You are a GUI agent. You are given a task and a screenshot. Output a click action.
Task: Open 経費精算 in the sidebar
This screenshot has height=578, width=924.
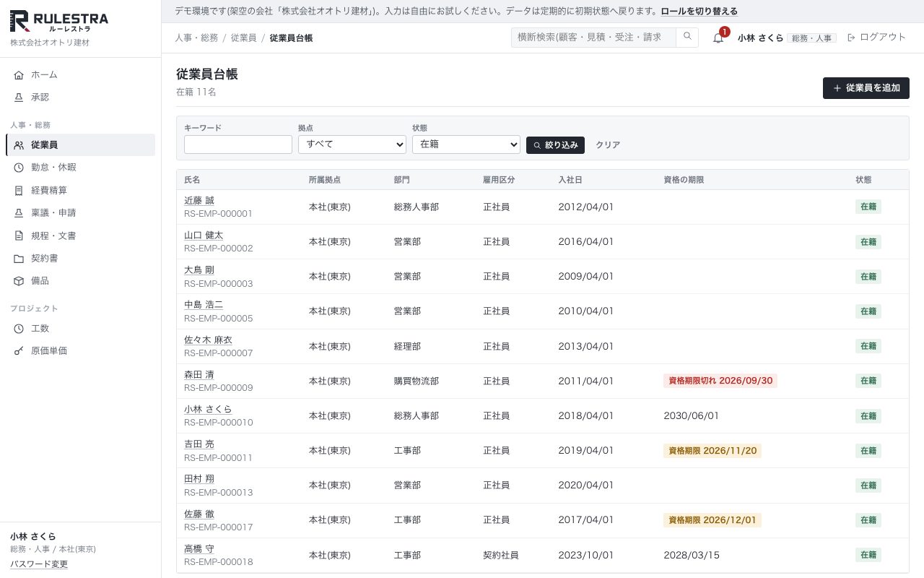(80, 191)
